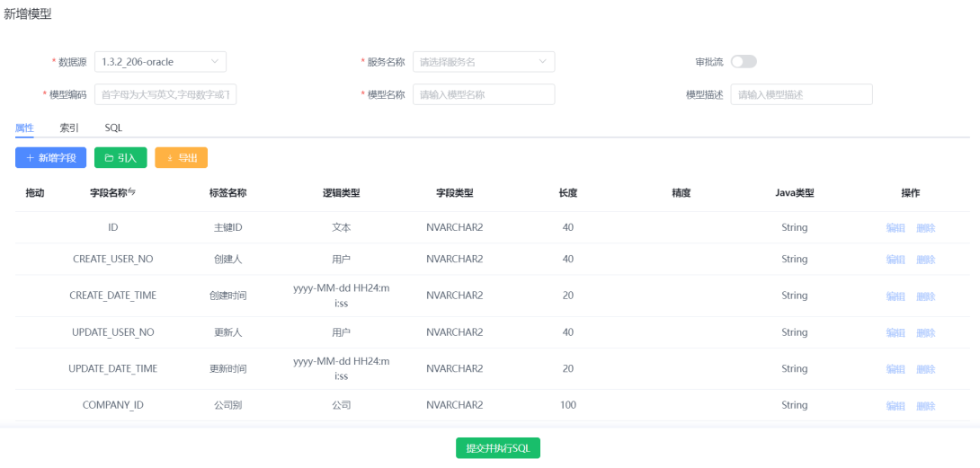Click 删除 for the ID row
980x468 pixels.
click(926, 228)
